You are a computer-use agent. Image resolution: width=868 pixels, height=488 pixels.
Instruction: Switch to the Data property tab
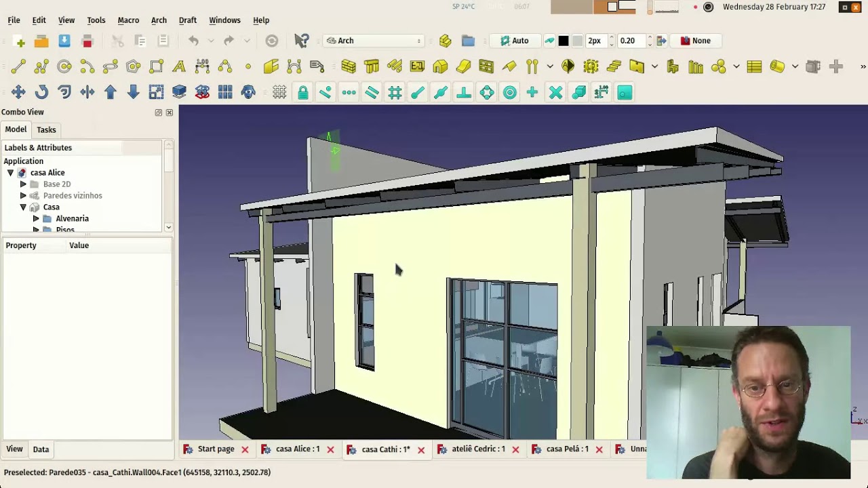click(x=41, y=449)
